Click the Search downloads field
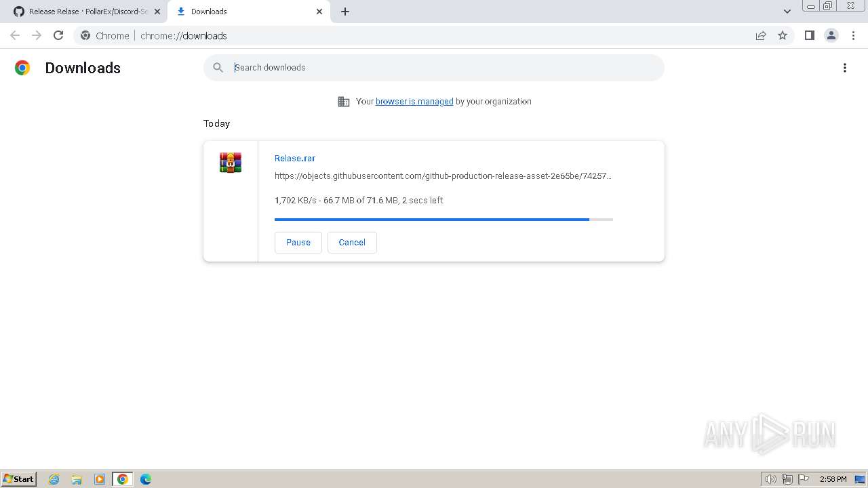Viewport: 868px width, 488px height. (x=434, y=68)
